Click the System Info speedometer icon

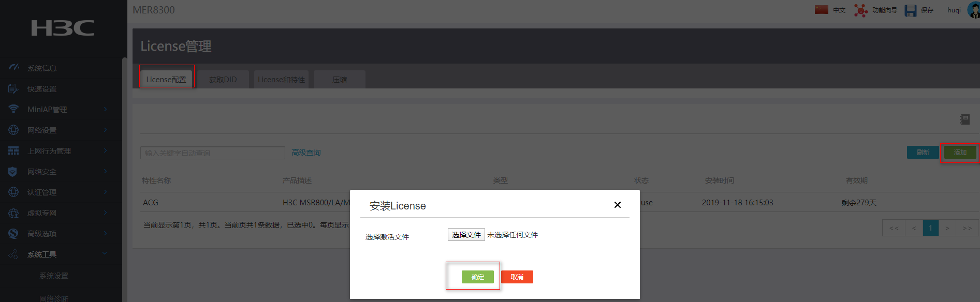[14, 68]
